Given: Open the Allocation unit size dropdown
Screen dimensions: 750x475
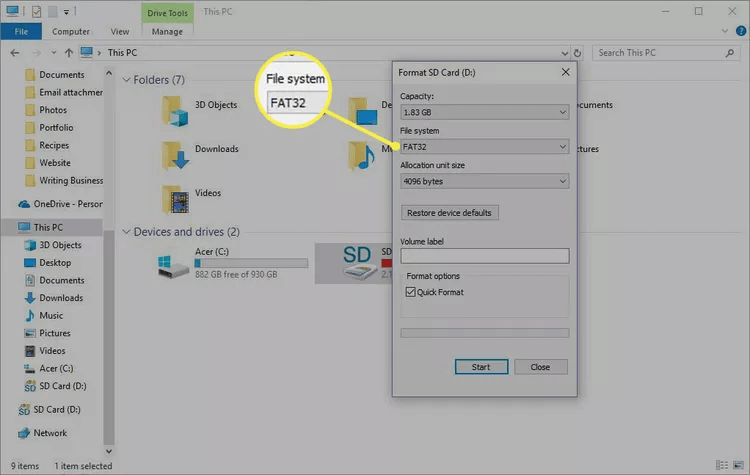Looking at the screenshot, I should click(484, 181).
